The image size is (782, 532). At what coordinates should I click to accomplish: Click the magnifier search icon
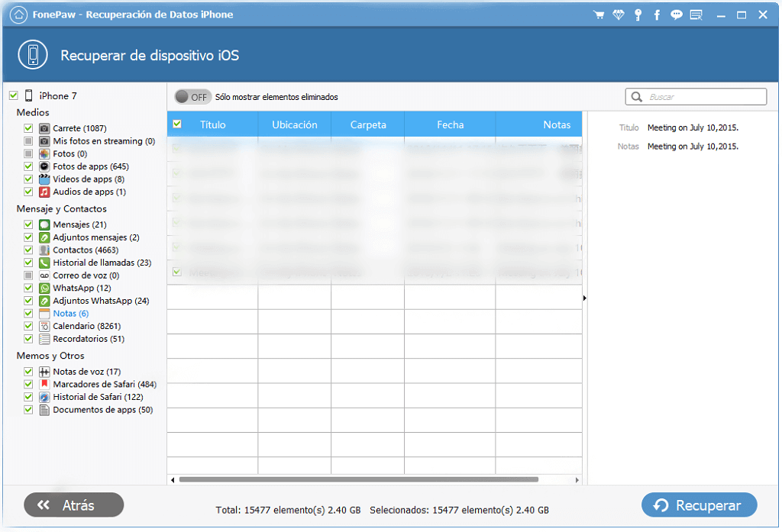(637, 97)
